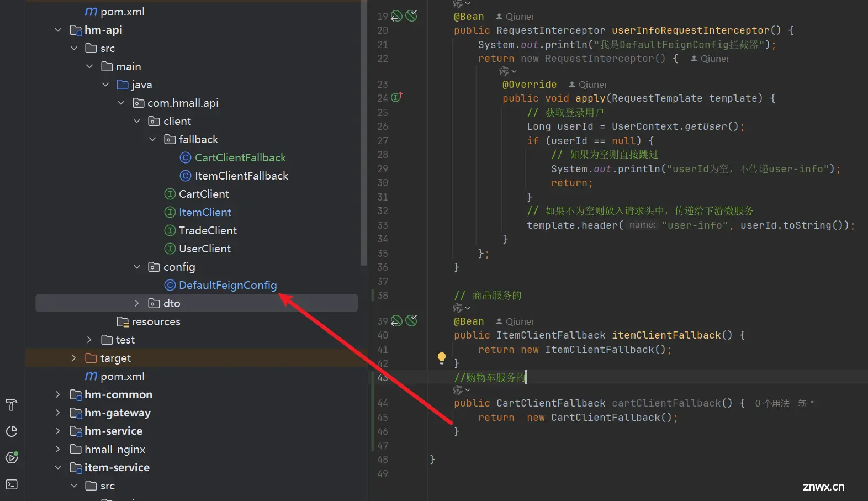
Task: Click the Qiuner author hint on line 39
Action: 515,321
